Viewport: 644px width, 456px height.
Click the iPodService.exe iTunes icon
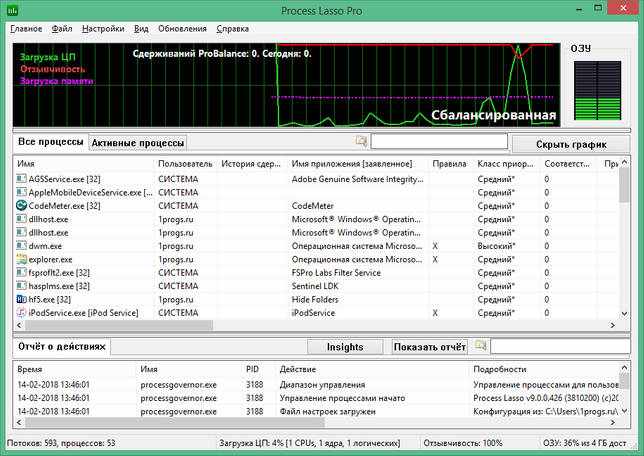pos(21,313)
